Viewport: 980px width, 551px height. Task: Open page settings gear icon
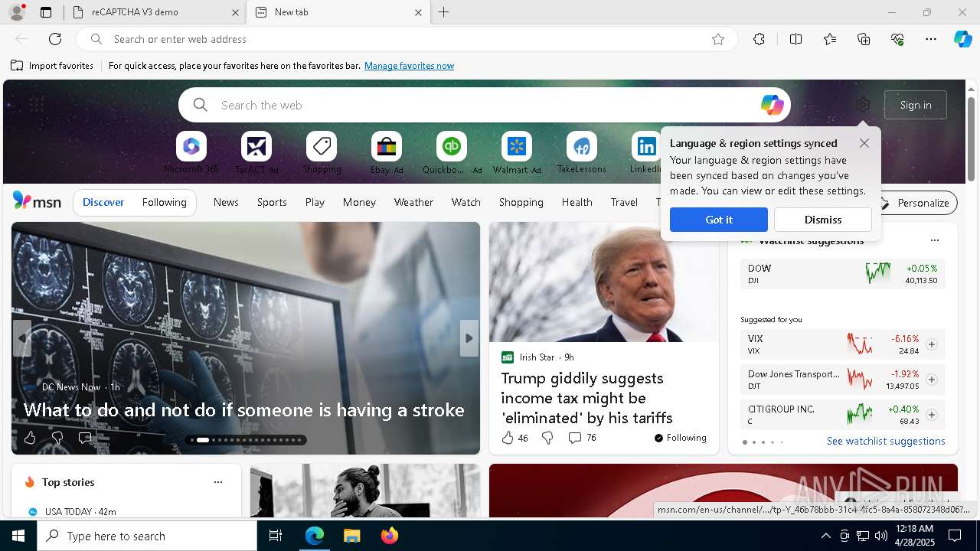[863, 105]
